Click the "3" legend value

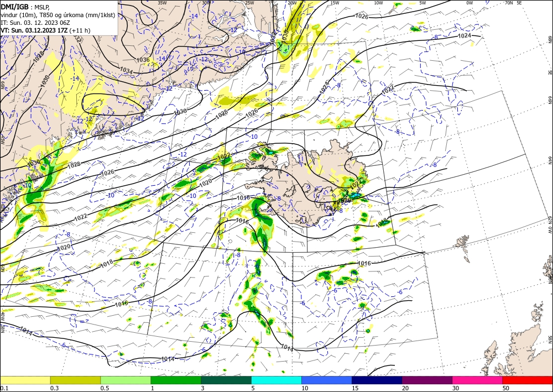202,388
